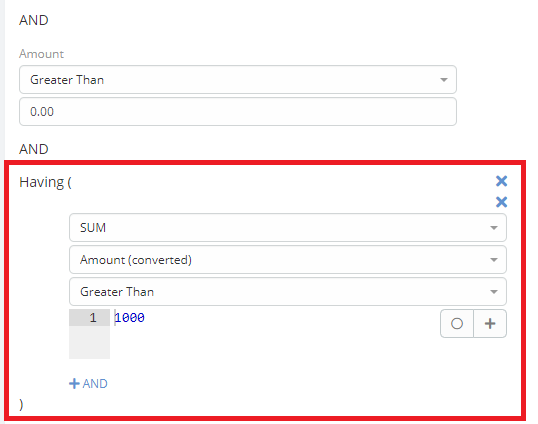Screen dimensions: 538x424
Task: Open the Greater Than dropdown under Amount
Action: [238, 80]
